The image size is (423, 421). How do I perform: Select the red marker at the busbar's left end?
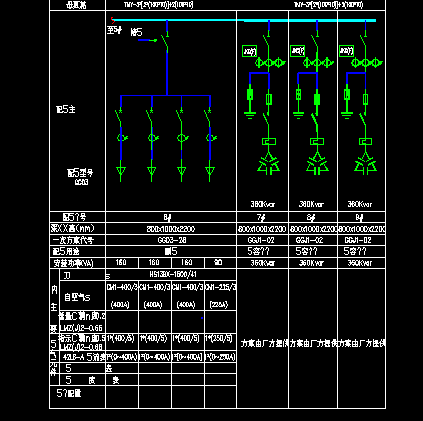(113, 20)
